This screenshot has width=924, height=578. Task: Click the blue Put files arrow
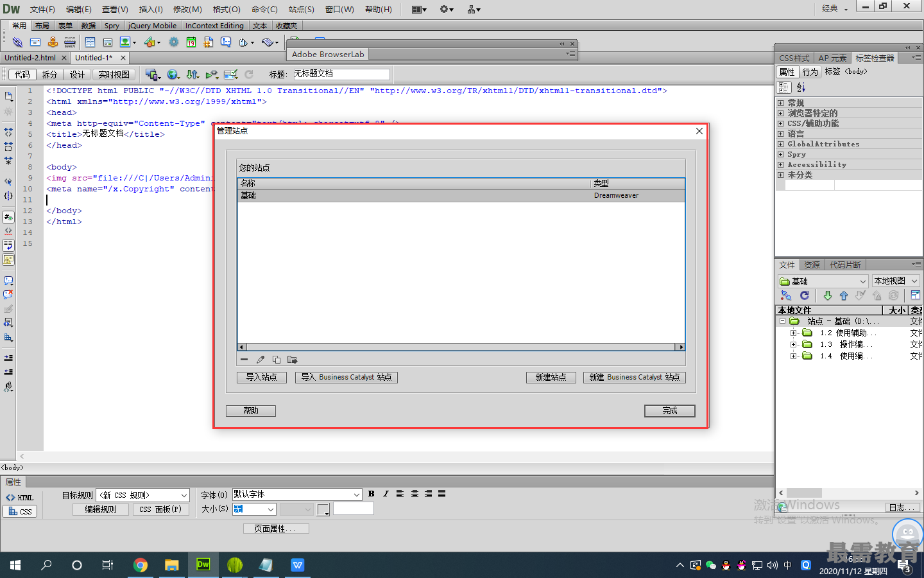tap(844, 295)
